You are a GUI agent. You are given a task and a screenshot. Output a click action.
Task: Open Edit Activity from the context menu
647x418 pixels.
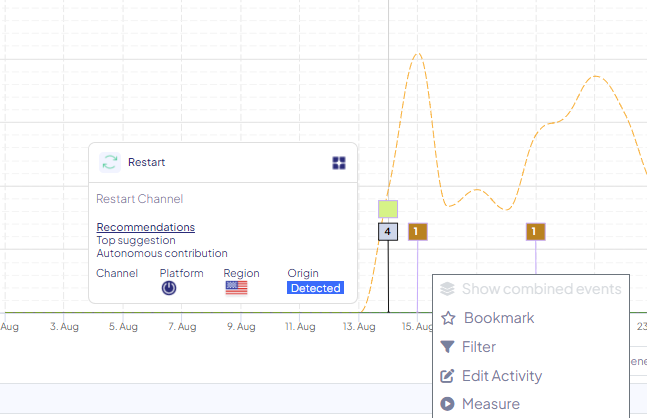pos(501,376)
